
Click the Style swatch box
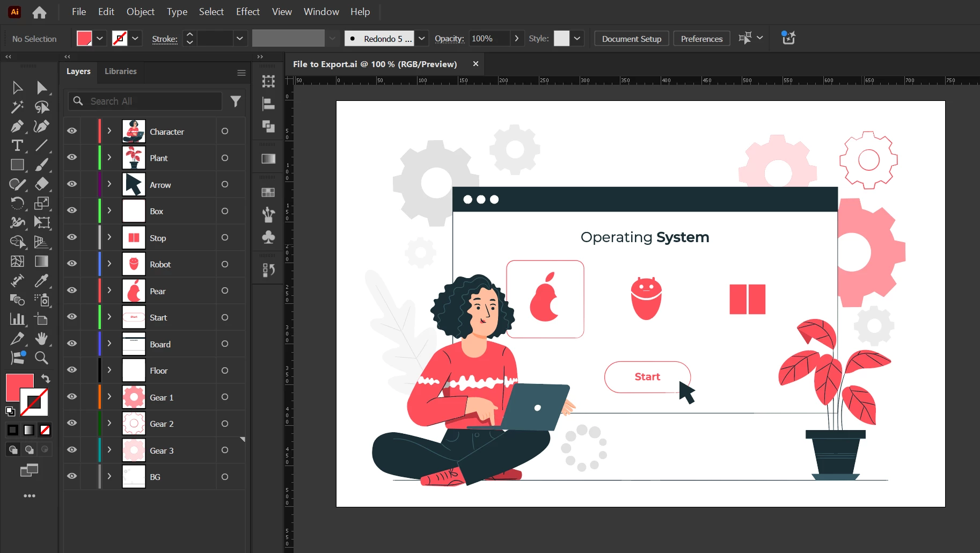click(x=561, y=39)
